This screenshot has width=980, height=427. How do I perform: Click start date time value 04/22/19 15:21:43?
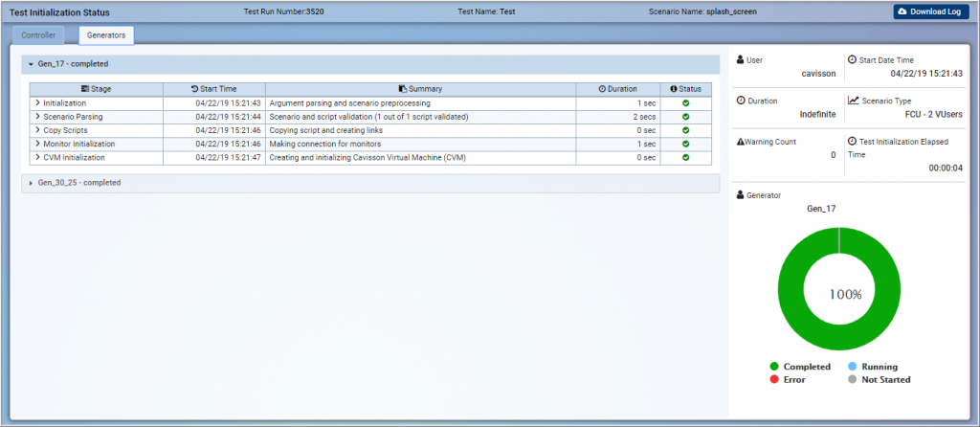926,74
